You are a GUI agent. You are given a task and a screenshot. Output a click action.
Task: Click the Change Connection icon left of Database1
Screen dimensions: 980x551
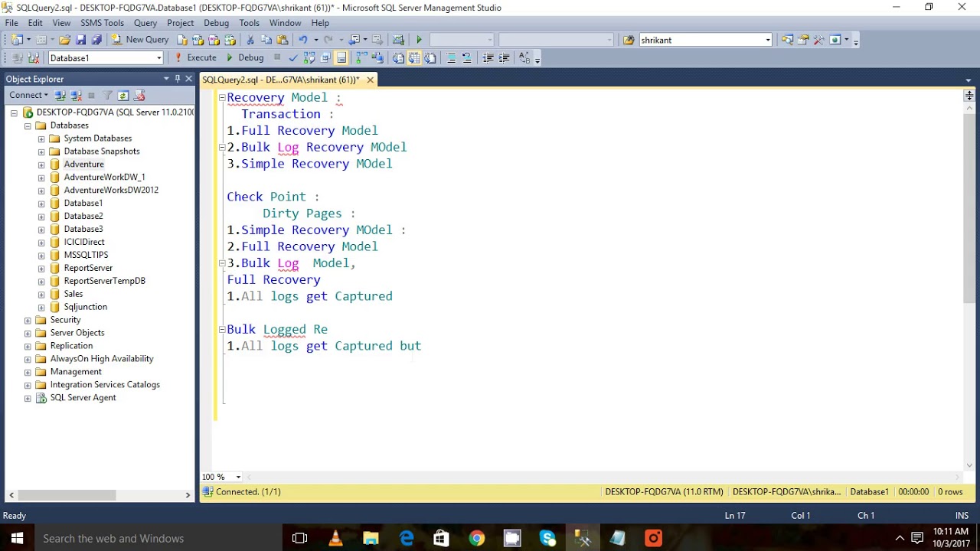click(33, 57)
